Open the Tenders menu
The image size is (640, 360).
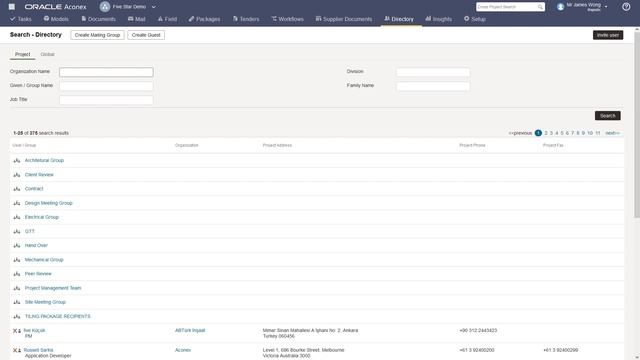pos(246,19)
